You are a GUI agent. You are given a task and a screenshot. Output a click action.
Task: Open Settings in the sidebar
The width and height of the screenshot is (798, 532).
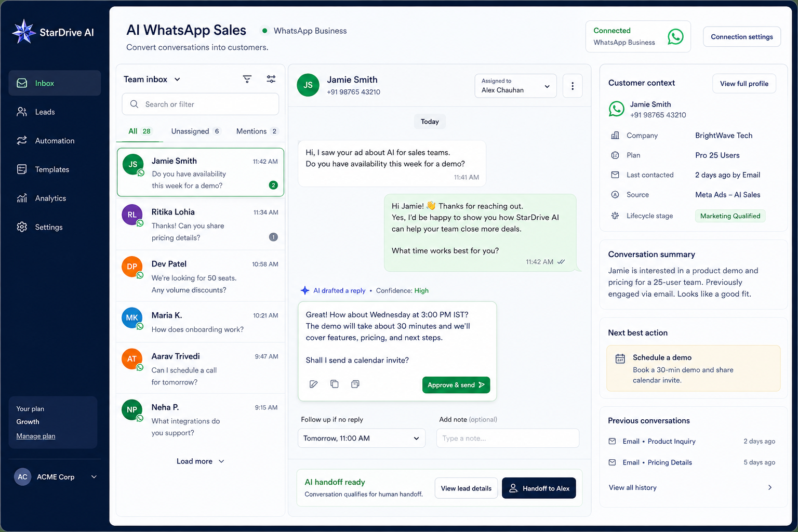(x=55, y=227)
